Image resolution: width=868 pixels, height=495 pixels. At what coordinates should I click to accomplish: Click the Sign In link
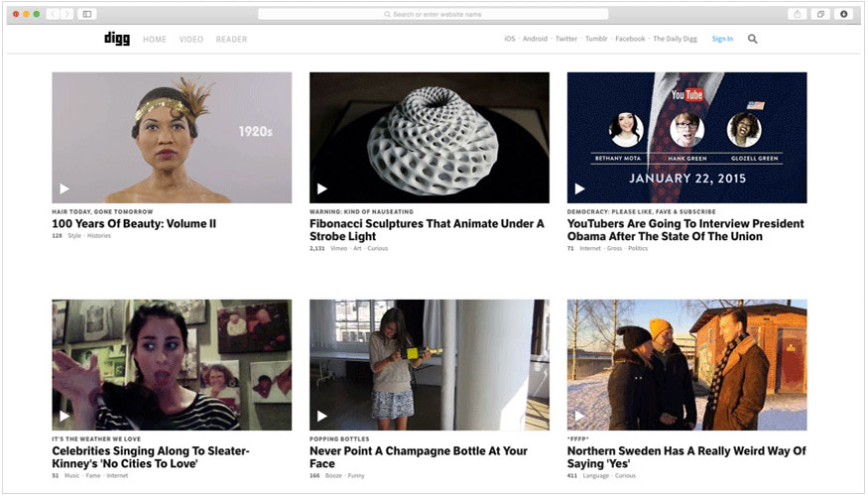[722, 39]
